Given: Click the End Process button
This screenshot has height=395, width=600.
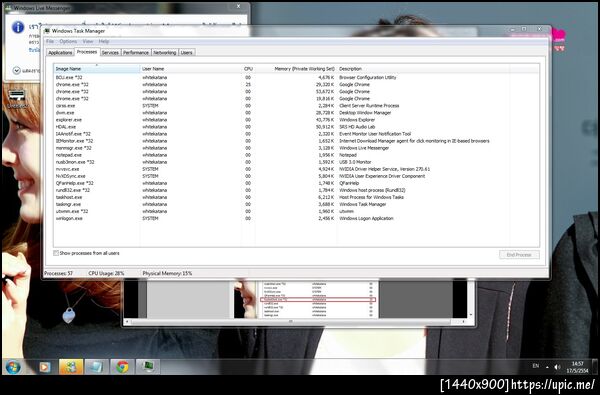Looking at the screenshot, I should click(x=519, y=255).
